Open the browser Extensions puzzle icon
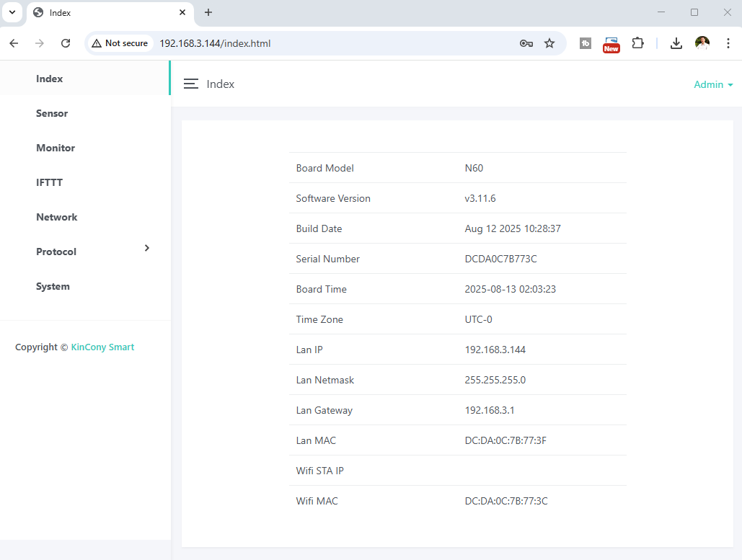The width and height of the screenshot is (742, 560). point(637,43)
